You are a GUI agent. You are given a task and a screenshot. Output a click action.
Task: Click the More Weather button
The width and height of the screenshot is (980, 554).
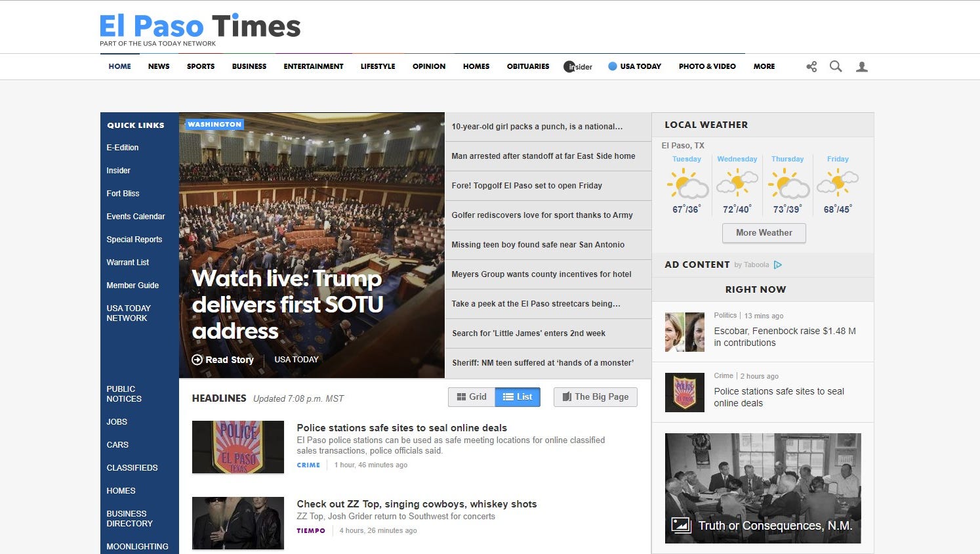[x=764, y=233]
